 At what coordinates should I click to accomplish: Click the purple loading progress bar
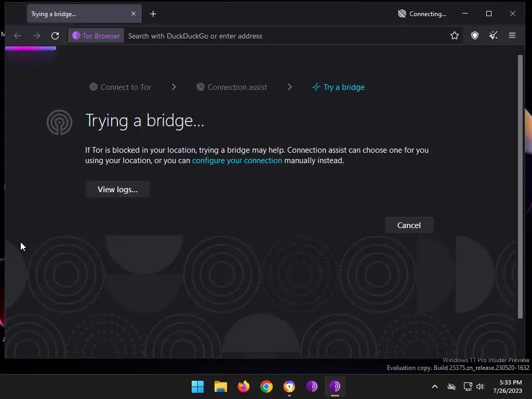(31, 48)
